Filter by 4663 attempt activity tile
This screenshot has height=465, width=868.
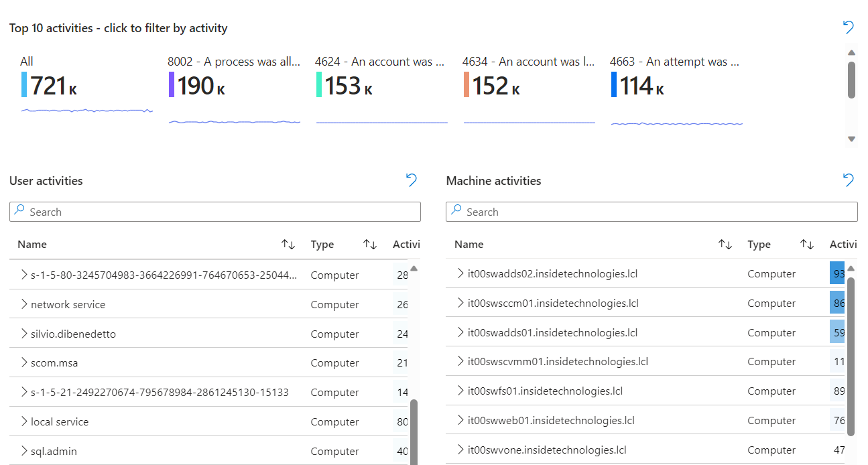click(676, 85)
